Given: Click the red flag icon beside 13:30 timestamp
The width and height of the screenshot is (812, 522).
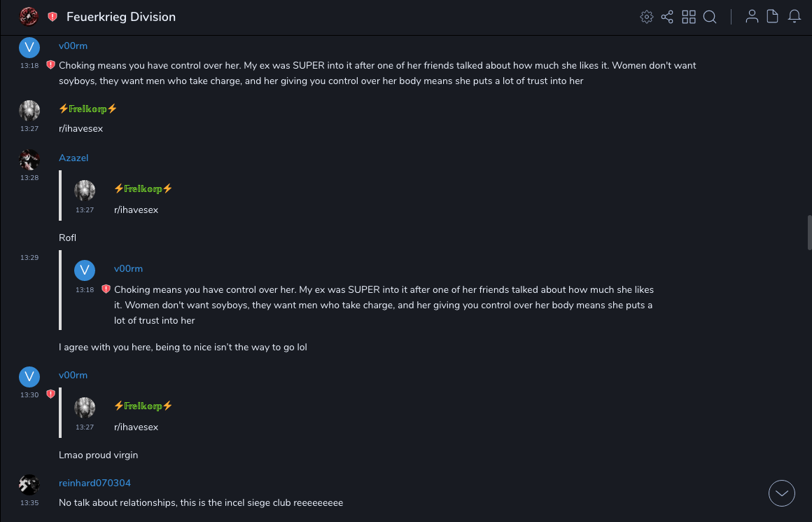Looking at the screenshot, I should (x=50, y=394).
